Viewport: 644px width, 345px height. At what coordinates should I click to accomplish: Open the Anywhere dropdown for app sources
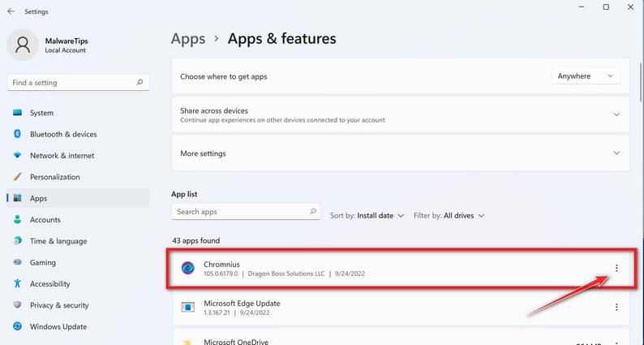pos(586,76)
